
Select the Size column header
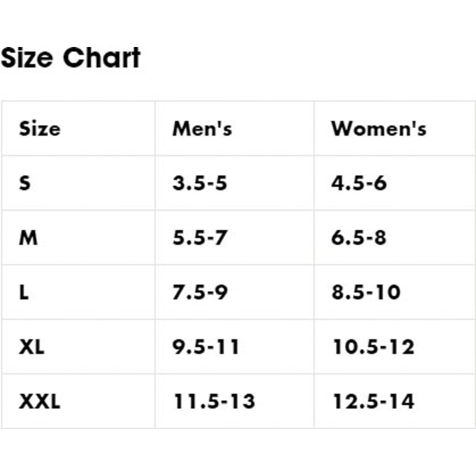tap(40, 129)
